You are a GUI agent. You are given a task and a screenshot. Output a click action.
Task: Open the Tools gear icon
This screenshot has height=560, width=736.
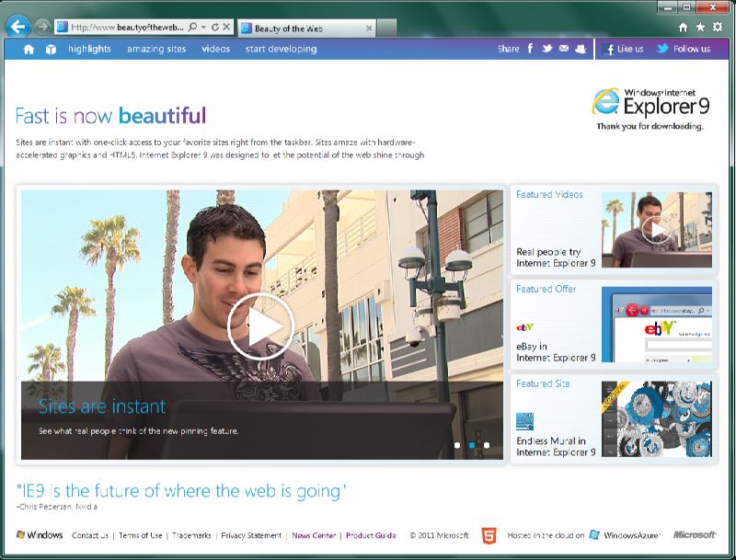click(718, 28)
